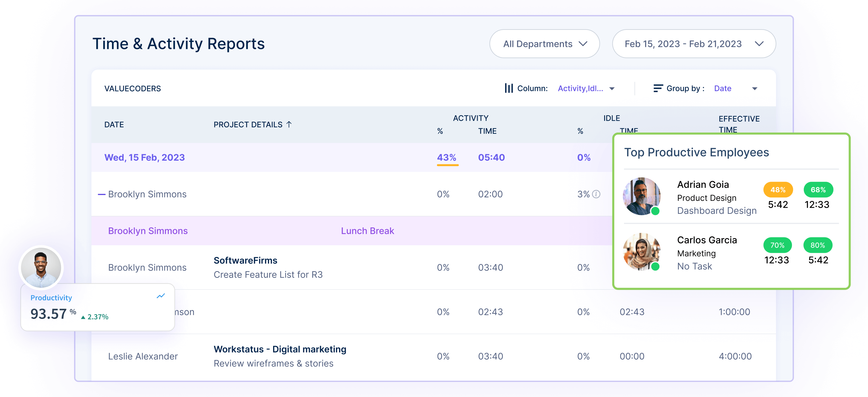Image resolution: width=868 pixels, height=397 pixels.
Task: Toggle visibility of Wed, 15 Feb, 2023 row
Action: pos(145,157)
